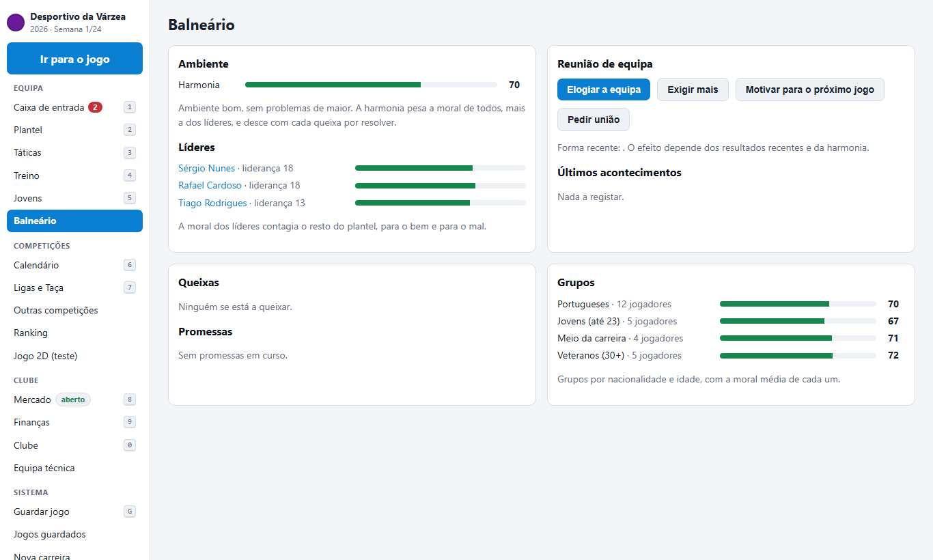The height and width of the screenshot is (560, 933).
Task: Click the '2026 · Semana 1/24' date text
Action: [66, 29]
